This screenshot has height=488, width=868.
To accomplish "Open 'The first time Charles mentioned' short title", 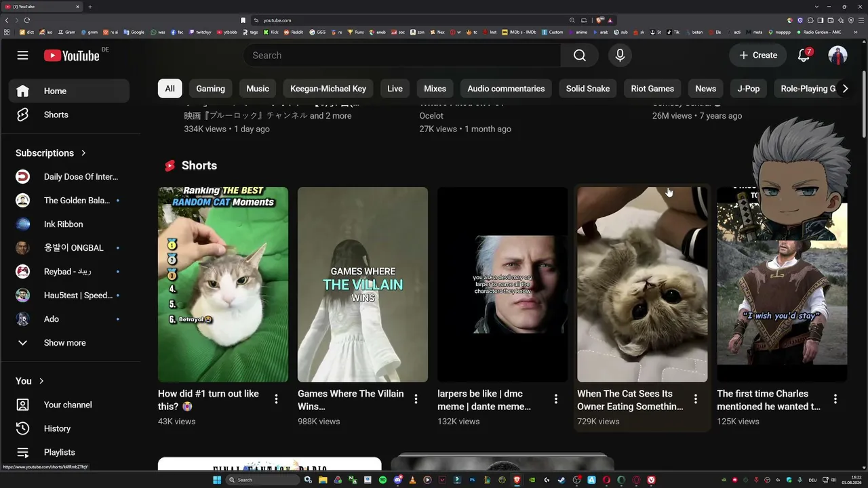I will click(x=769, y=400).
